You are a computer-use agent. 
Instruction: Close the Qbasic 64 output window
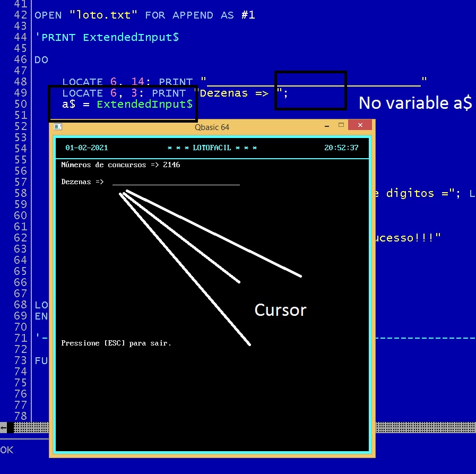(x=360, y=126)
